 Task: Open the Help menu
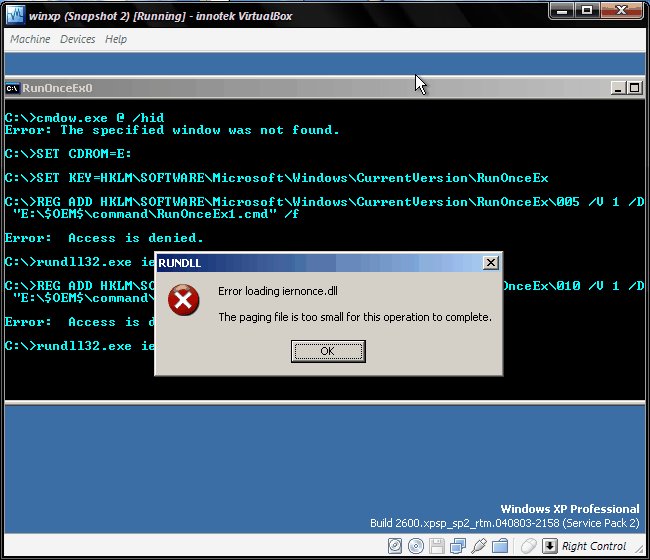coord(116,39)
